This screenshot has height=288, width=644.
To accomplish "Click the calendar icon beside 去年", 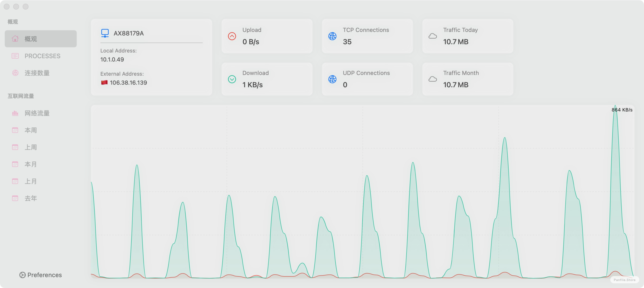I will coord(15,198).
